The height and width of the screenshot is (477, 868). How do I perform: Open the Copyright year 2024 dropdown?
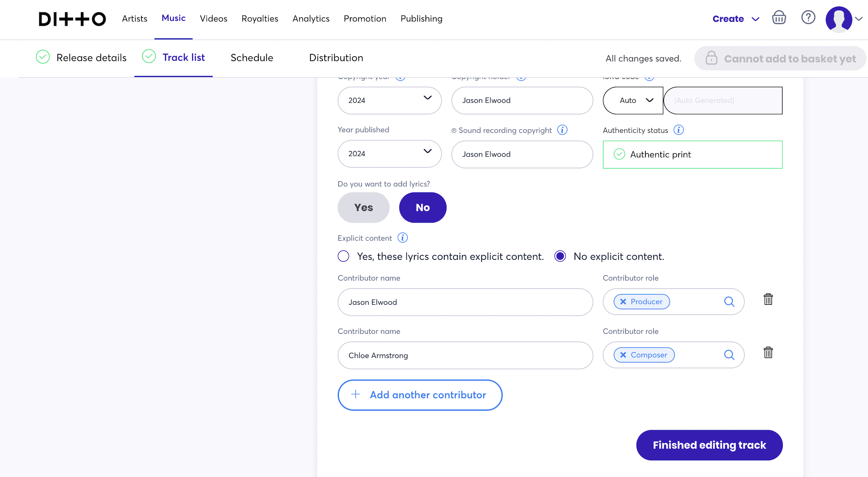(390, 101)
